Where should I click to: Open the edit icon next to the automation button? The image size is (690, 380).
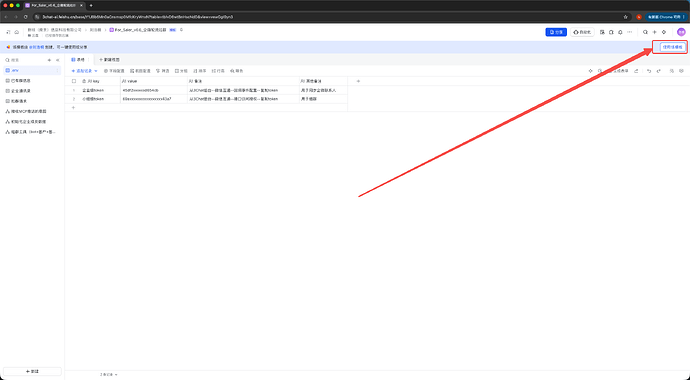tap(602, 32)
